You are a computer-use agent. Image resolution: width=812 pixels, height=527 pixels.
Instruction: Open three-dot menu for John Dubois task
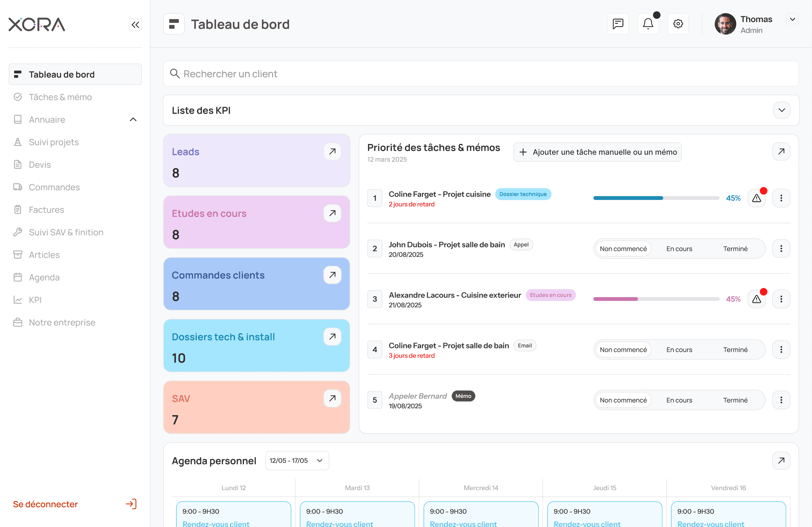[781, 249]
